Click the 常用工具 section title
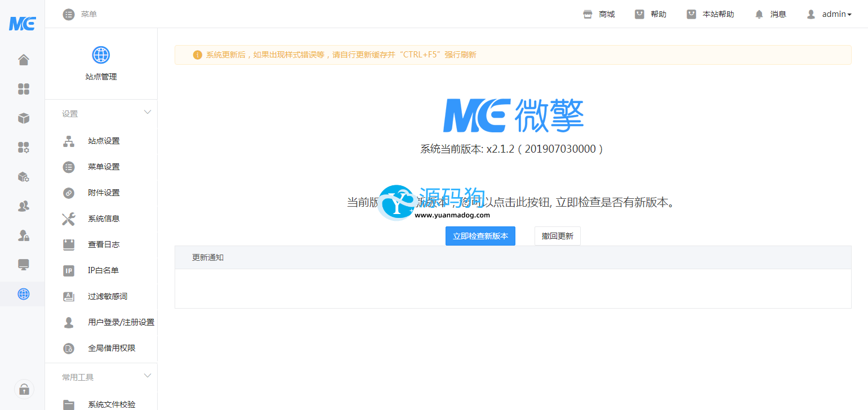Image resolution: width=868 pixels, height=410 pixels. click(x=78, y=377)
